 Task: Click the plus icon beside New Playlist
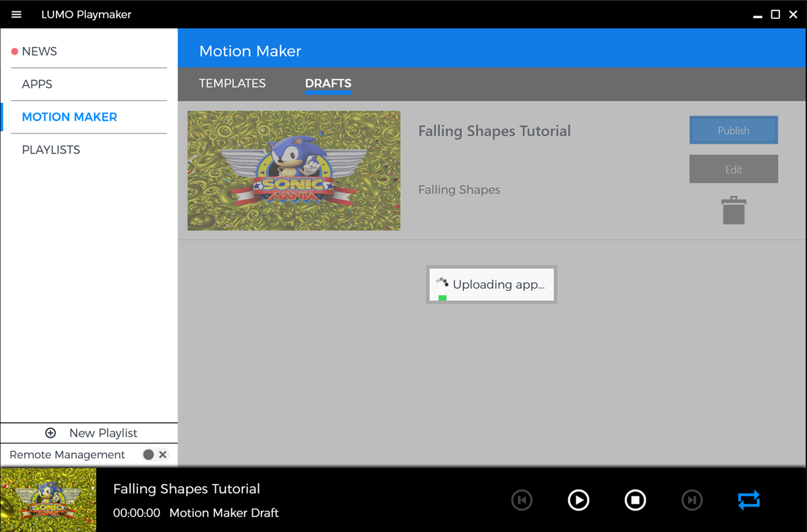(50, 433)
